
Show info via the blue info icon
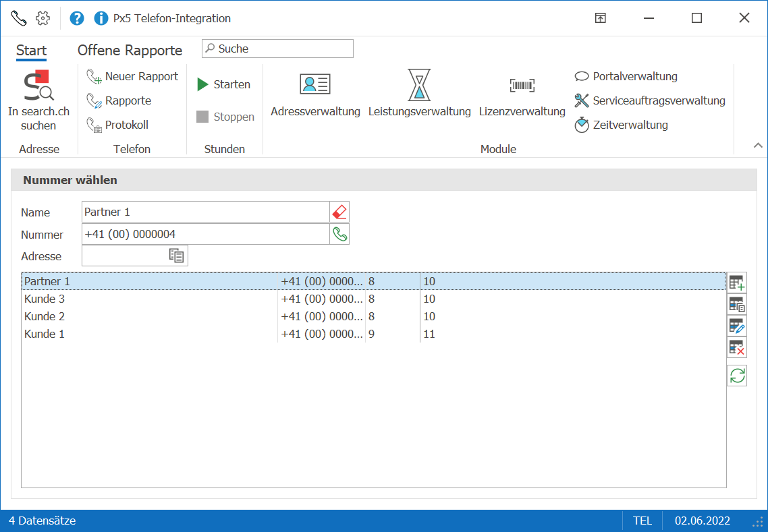coord(101,18)
